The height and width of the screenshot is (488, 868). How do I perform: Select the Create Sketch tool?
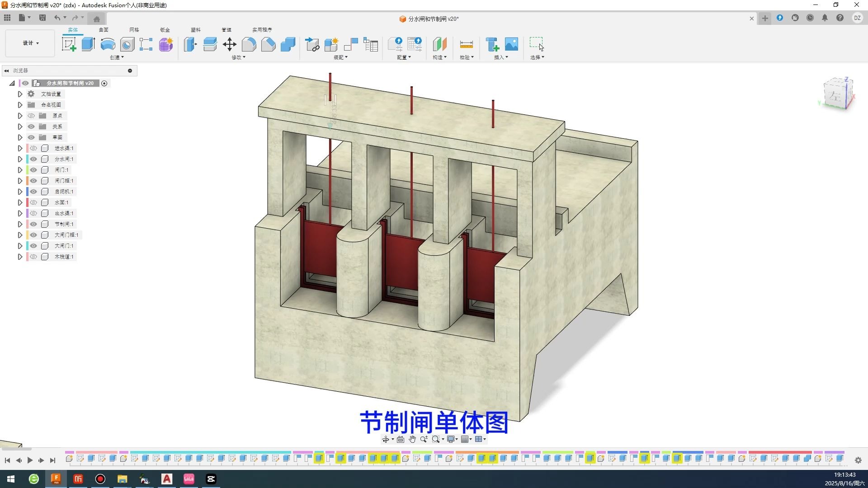69,44
